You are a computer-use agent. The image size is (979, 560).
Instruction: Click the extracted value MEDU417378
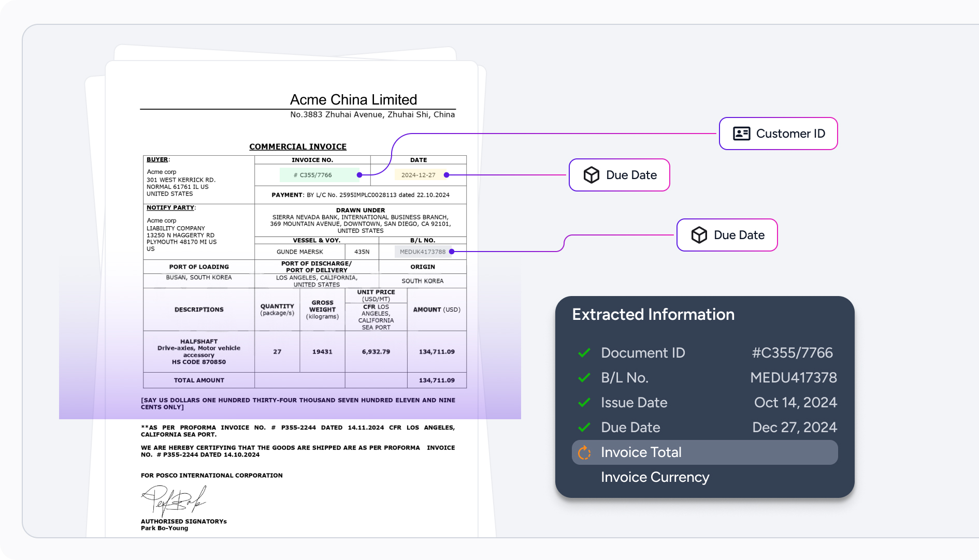pyautogui.click(x=794, y=378)
